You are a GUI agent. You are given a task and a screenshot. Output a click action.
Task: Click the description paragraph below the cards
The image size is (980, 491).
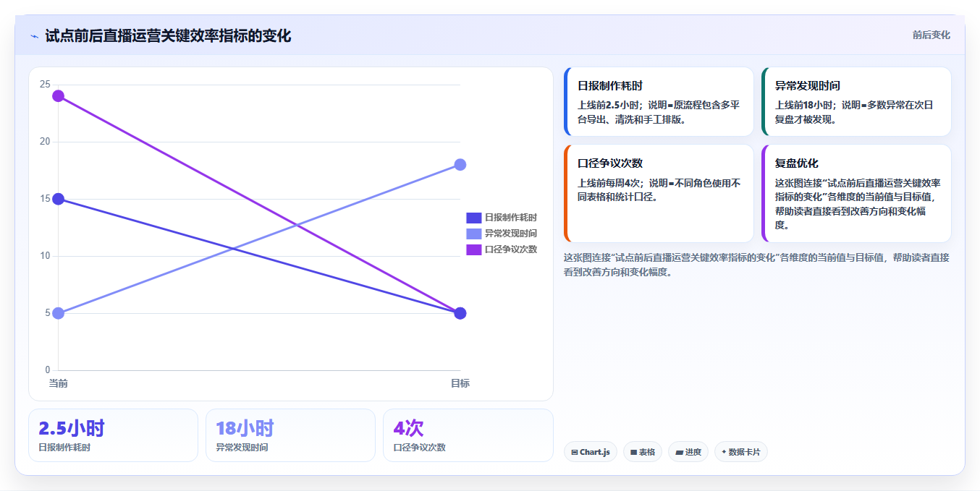click(756, 265)
